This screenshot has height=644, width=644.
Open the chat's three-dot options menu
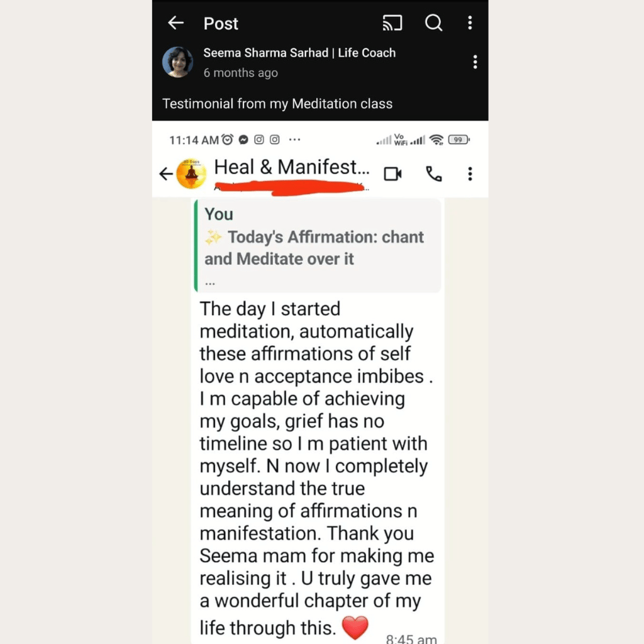[470, 174]
